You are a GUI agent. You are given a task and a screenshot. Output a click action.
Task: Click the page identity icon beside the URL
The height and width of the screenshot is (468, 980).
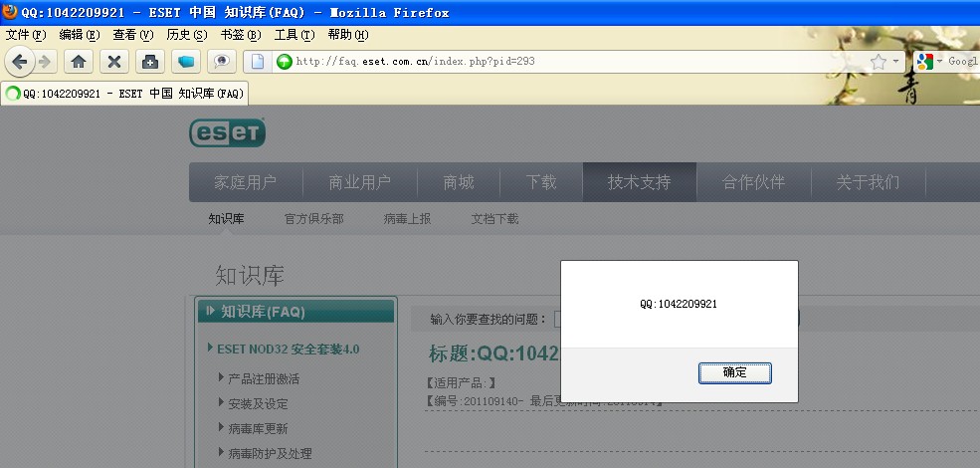click(258, 62)
